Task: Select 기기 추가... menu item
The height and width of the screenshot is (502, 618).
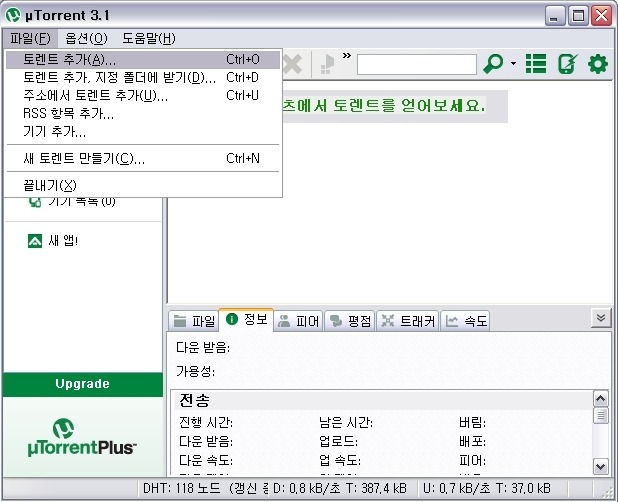Action: click(143, 132)
